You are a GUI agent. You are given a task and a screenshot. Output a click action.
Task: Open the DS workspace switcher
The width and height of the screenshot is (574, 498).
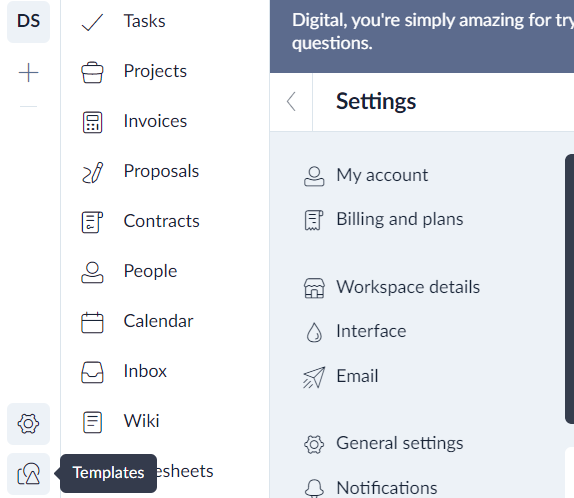coord(29,21)
